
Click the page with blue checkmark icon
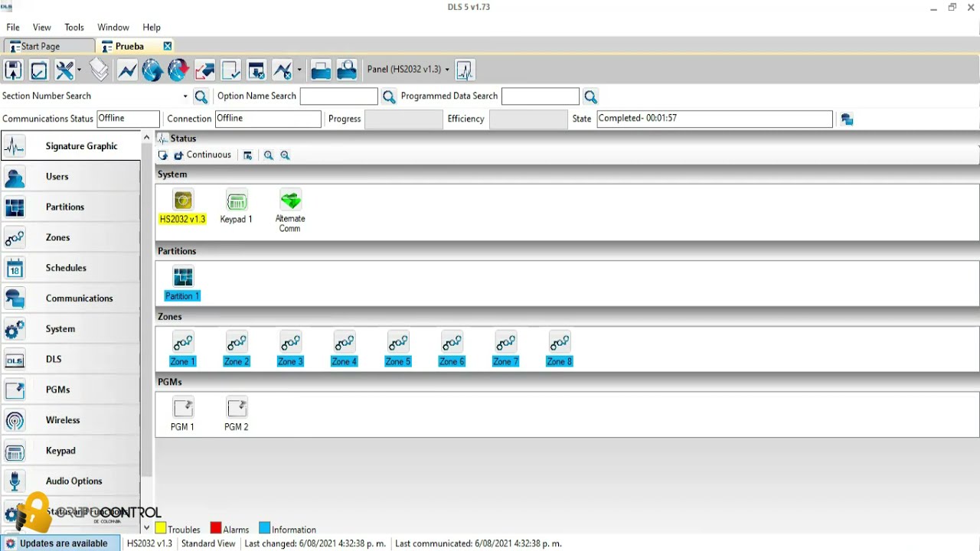[230, 70]
